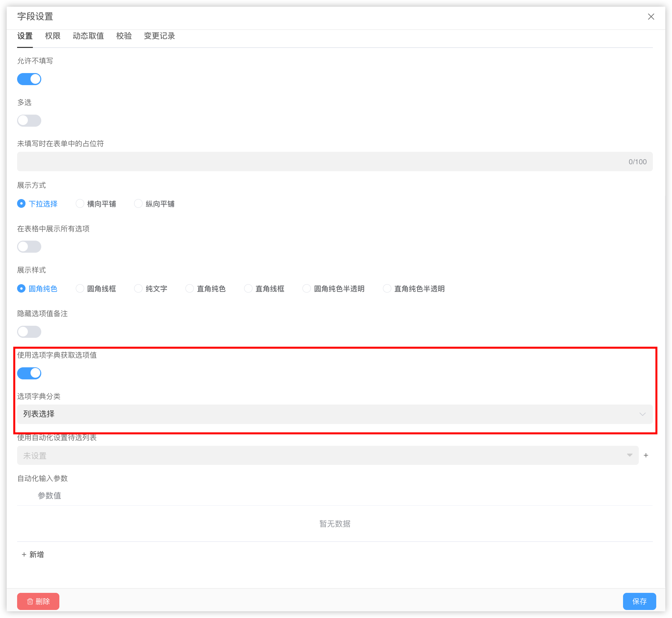This screenshot has width=672, height=618.
Task: Expand the 使用自动化设置待选列表 dropdown
Action: coord(328,455)
